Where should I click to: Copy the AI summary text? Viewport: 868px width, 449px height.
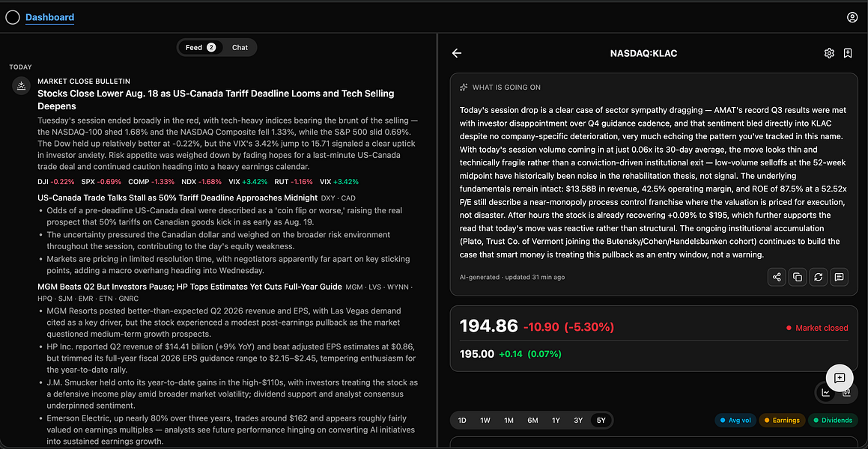coord(798,277)
